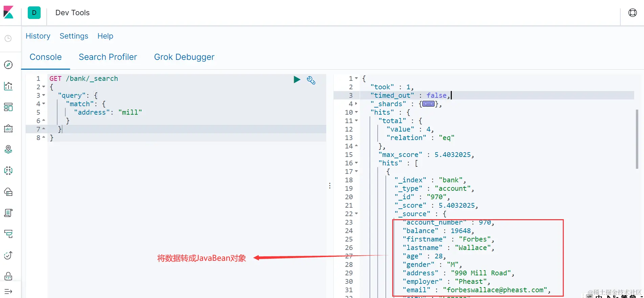The width and height of the screenshot is (644, 298).
Task: Click the "firstname" : "Forbes" line
Action: coord(449,239)
